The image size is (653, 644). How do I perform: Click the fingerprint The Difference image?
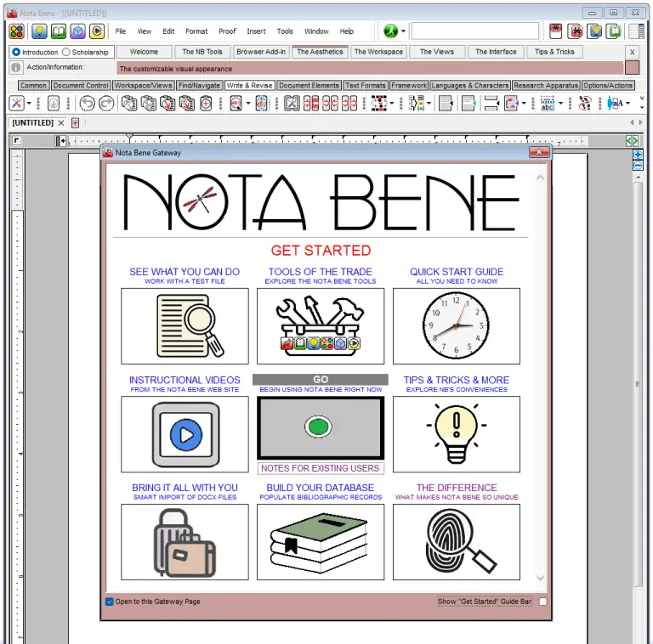coord(456,542)
